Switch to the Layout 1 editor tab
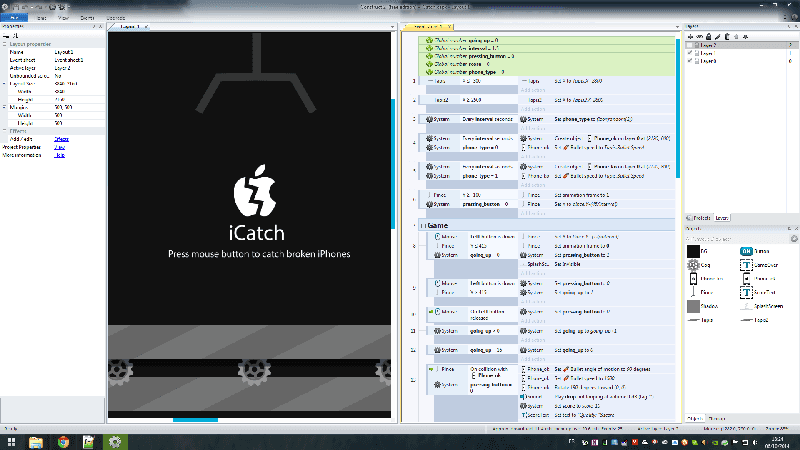Viewport: 800px width, 450px height. [129, 27]
